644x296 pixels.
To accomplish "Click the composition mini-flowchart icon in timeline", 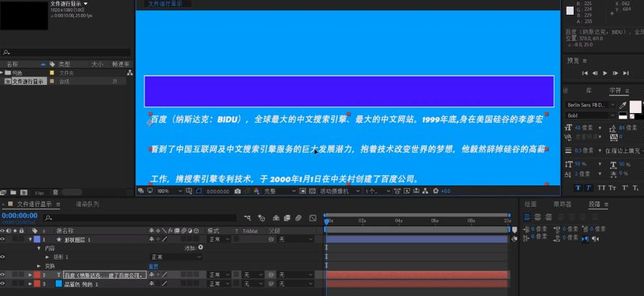I will (x=247, y=218).
